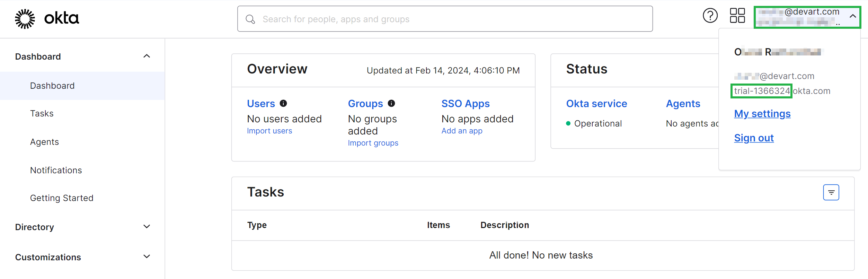Viewport: 868px width, 279px height.
Task: Open the Okta service status link
Action: (x=596, y=103)
